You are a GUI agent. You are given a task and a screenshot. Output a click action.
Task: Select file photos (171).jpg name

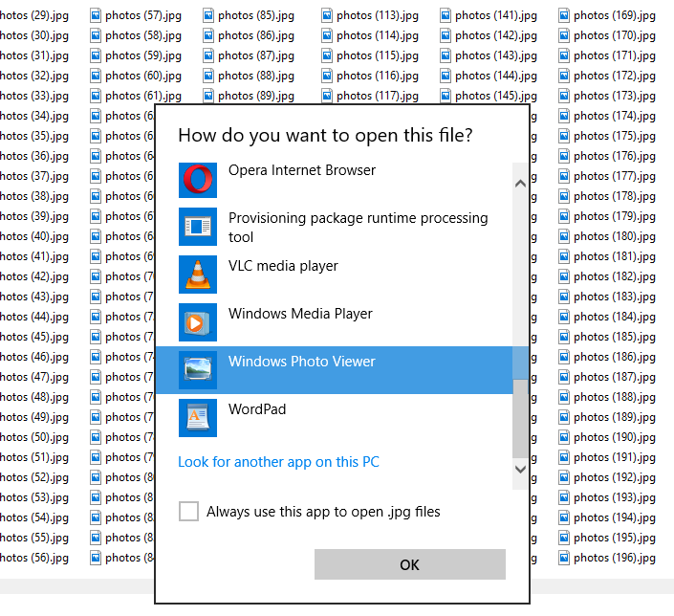(x=615, y=55)
